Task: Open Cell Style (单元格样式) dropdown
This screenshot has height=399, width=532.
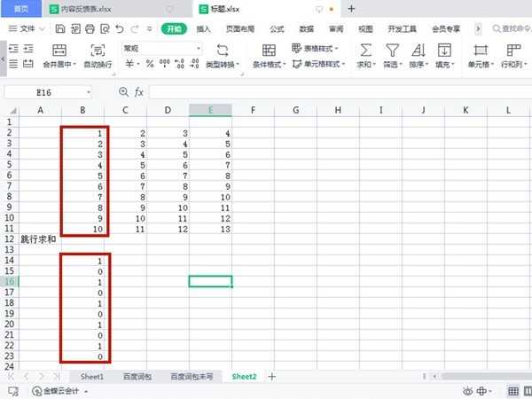Action: point(318,64)
